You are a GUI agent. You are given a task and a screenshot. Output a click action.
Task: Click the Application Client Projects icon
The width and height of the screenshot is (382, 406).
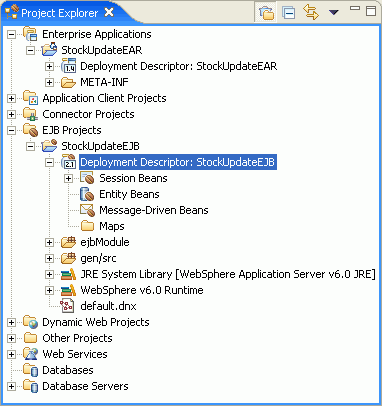tap(30, 98)
